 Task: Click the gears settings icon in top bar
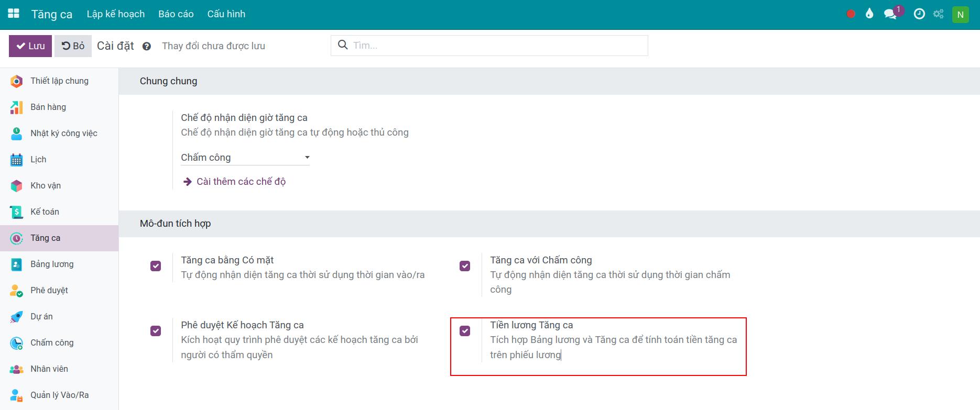(x=939, y=14)
